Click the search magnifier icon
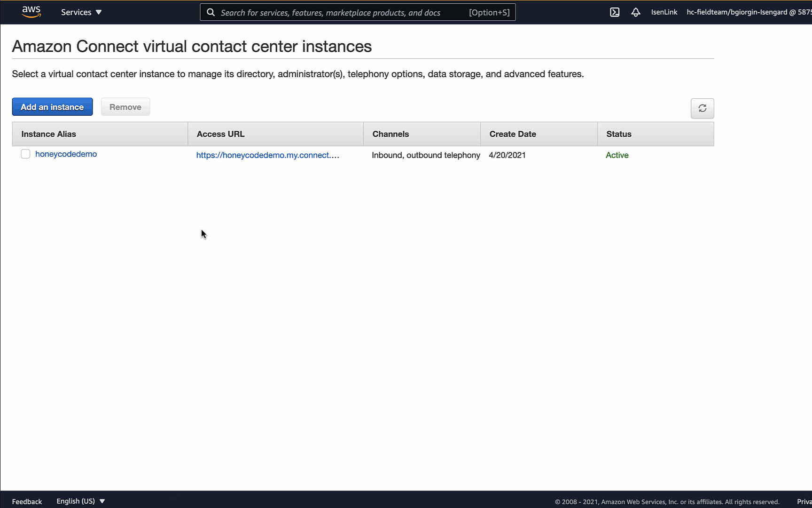The width and height of the screenshot is (812, 508). click(211, 12)
